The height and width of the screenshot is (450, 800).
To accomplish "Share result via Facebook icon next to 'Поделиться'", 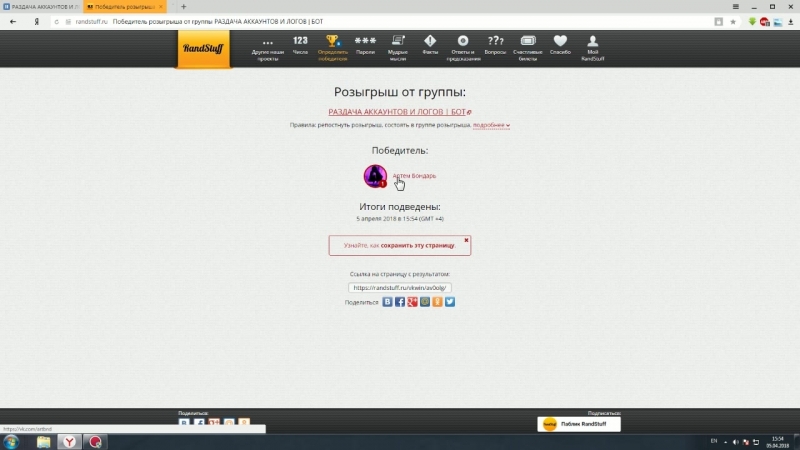I will tap(400, 302).
